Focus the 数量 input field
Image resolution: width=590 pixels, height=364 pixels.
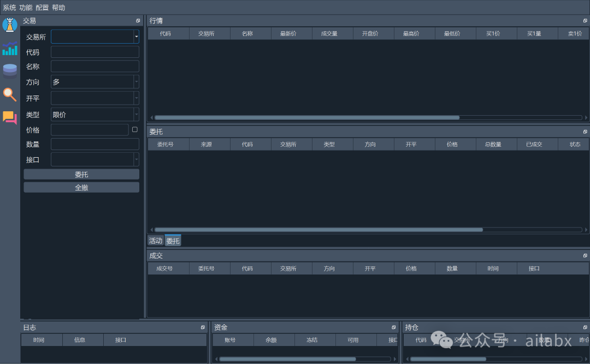(x=95, y=144)
